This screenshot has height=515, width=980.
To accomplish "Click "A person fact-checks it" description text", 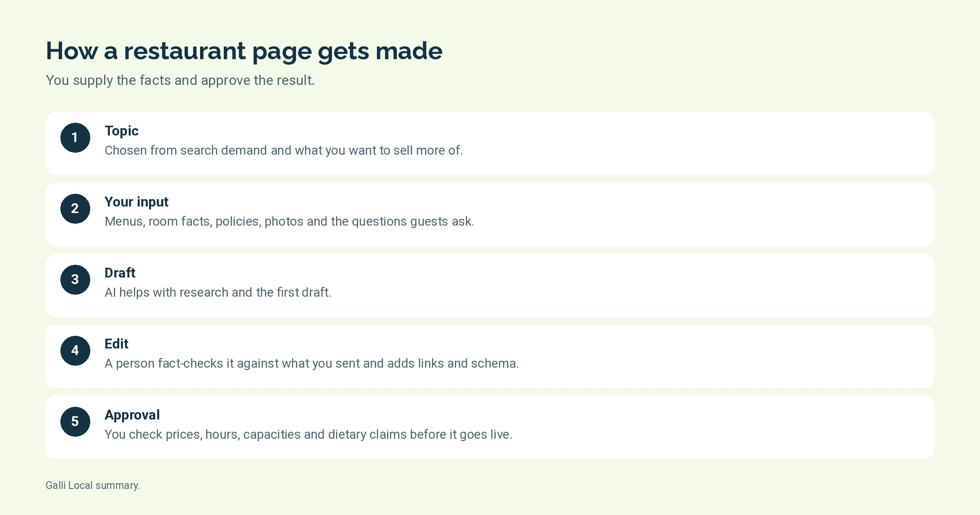I will coord(312,364).
